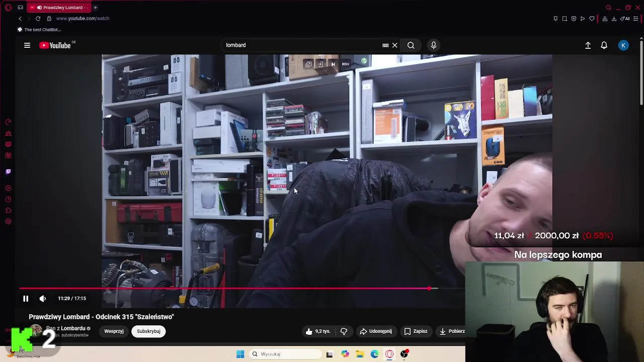Open Task View on the taskbar
The image size is (644, 362).
pos(330,354)
